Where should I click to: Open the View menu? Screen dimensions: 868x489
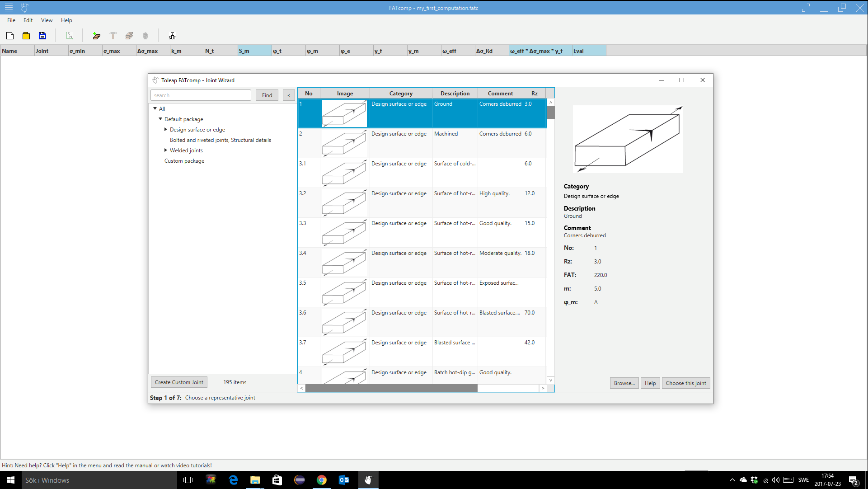(x=47, y=20)
